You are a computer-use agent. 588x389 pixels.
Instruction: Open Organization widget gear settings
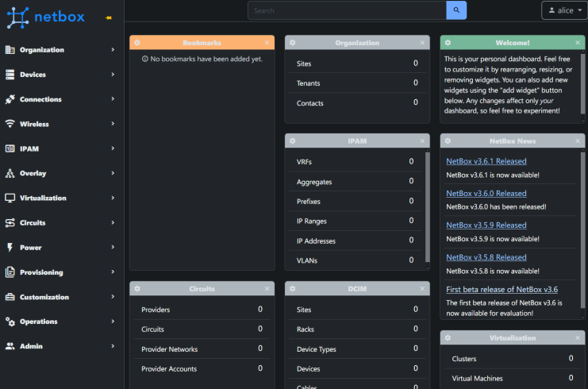293,43
